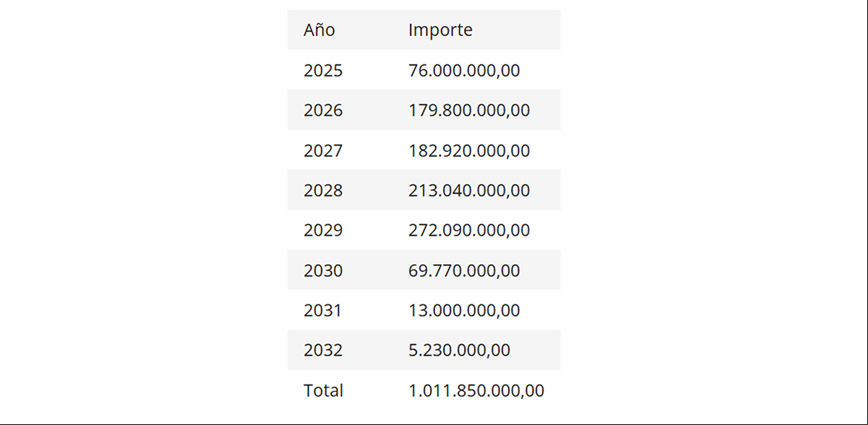
Task: Select the 182.920.000,00 value
Action: [469, 151]
